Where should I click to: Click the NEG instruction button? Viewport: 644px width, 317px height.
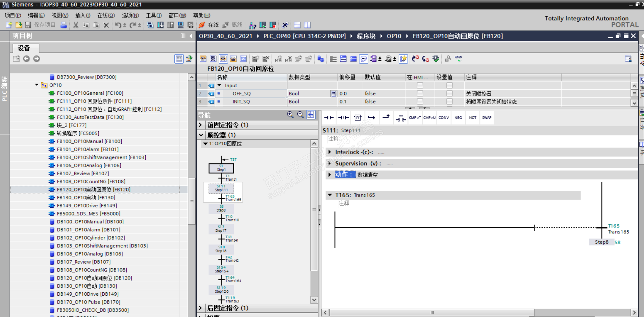[458, 118]
